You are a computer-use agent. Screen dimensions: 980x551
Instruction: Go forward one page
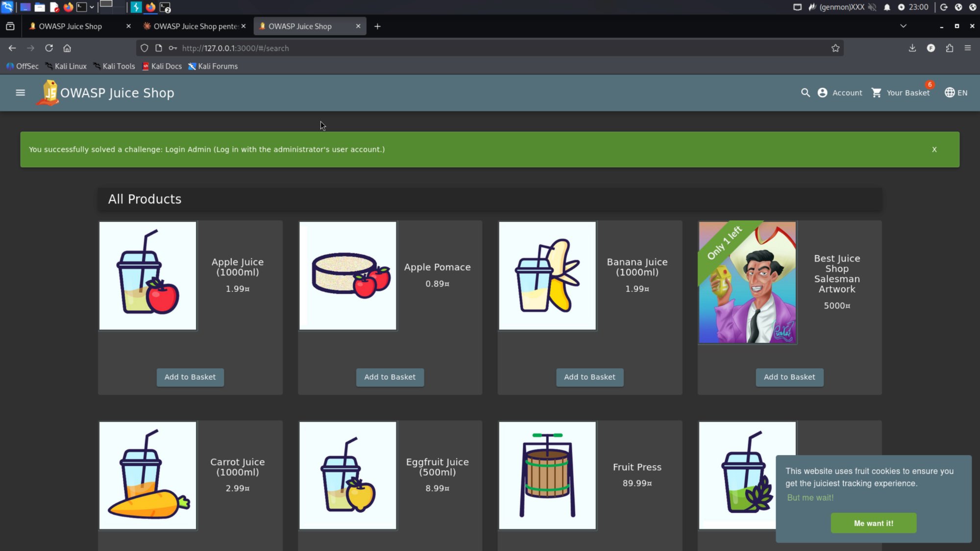[x=30, y=48]
